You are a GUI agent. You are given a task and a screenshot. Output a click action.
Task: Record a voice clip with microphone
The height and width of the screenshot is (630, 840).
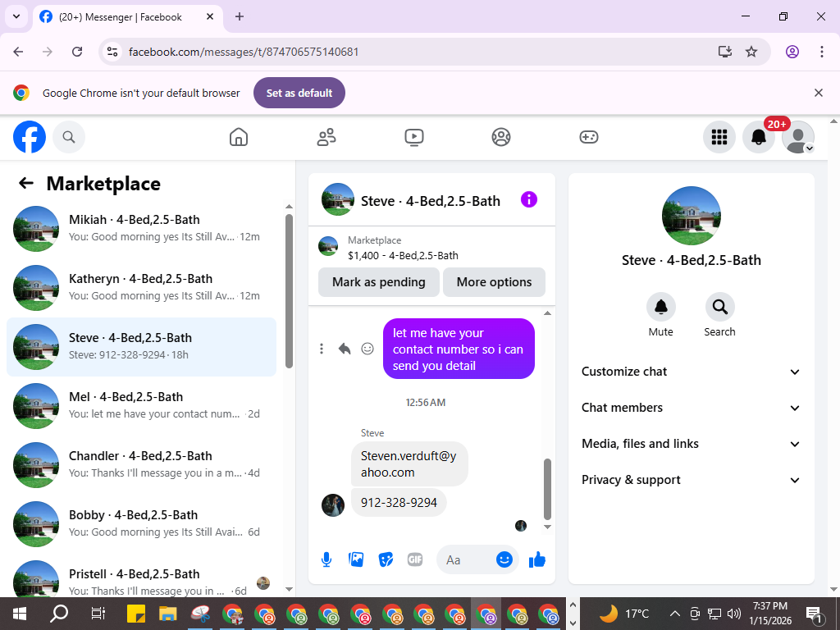tap(326, 559)
